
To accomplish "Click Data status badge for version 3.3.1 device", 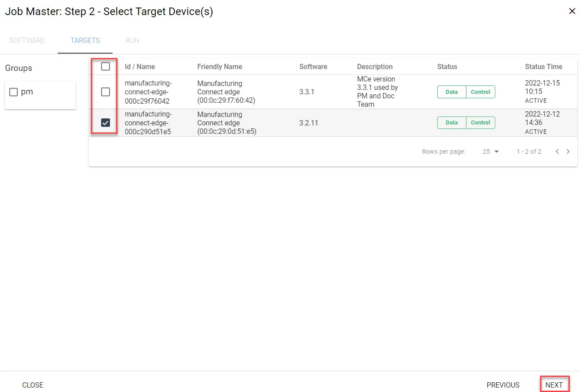I will [x=452, y=92].
